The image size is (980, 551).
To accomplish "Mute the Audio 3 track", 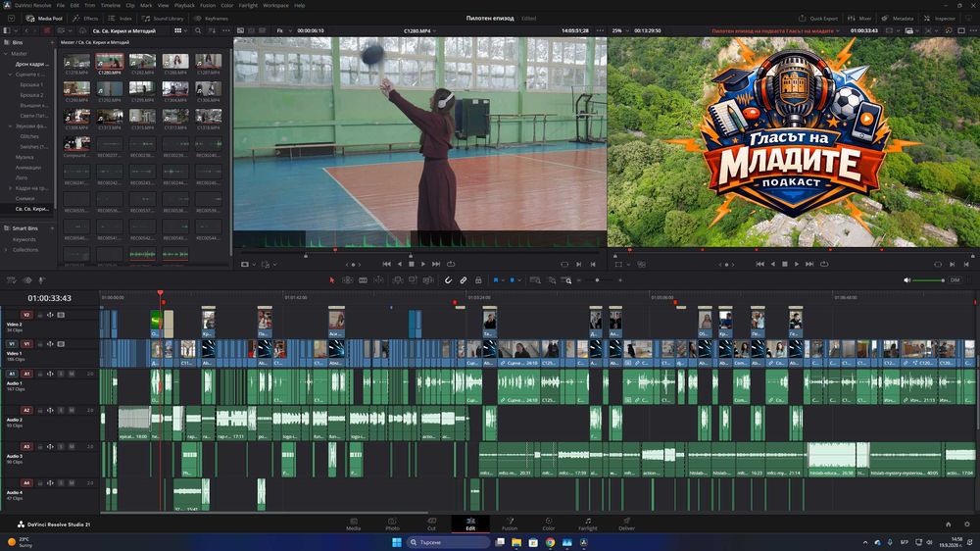I will [x=72, y=446].
